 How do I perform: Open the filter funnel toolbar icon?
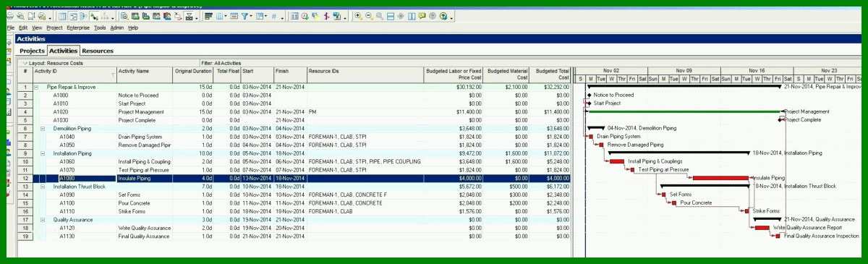click(x=244, y=15)
